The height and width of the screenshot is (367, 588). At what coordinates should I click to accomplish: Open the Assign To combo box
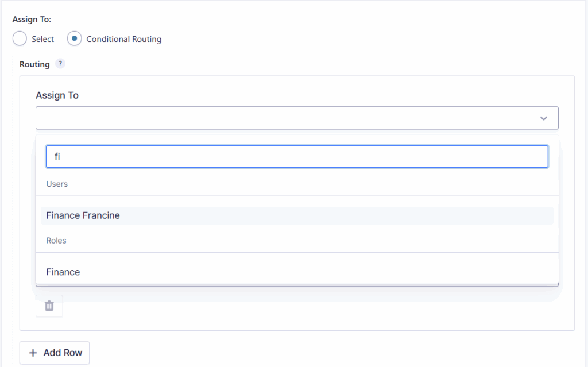[287, 118]
